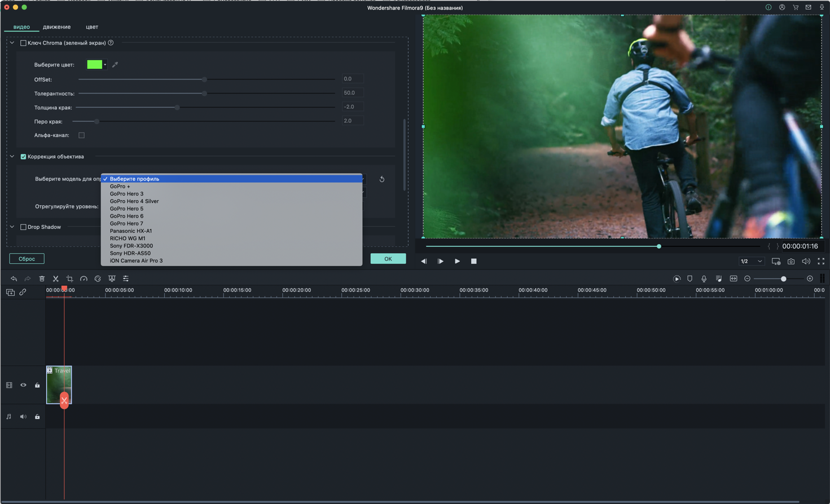
Task: Expand the Drop Shadow section
Action: [x=12, y=227]
